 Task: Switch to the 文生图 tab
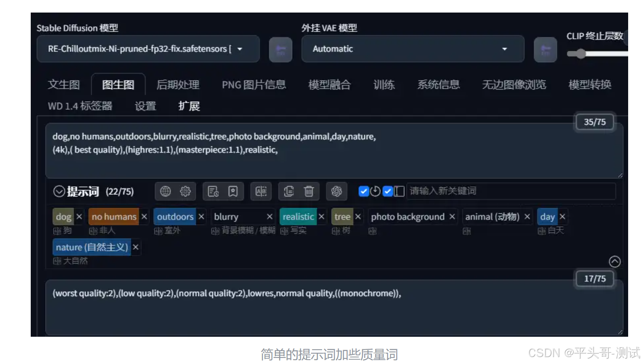tap(64, 84)
